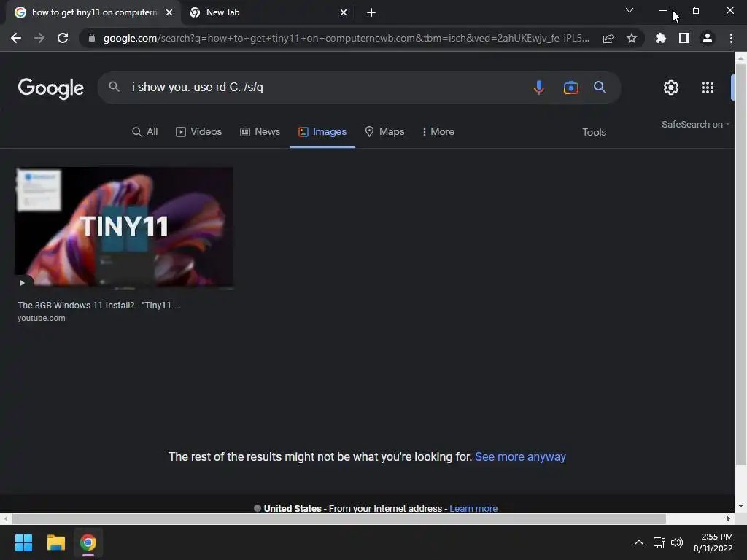Click the scroll down arrow on the page scrollbar

pyautogui.click(x=741, y=506)
